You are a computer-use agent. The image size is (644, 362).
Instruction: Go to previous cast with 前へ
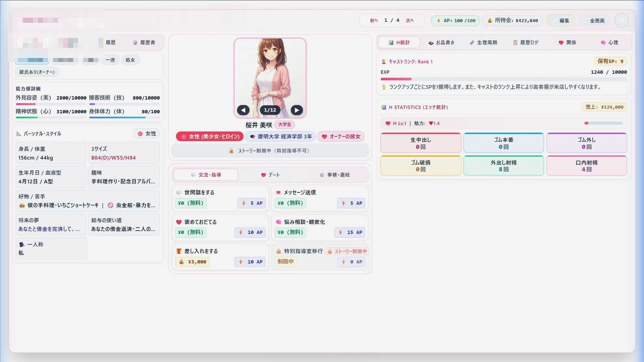[x=374, y=21]
